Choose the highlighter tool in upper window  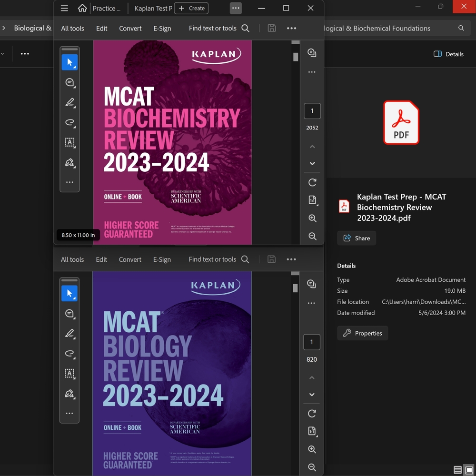(69, 103)
